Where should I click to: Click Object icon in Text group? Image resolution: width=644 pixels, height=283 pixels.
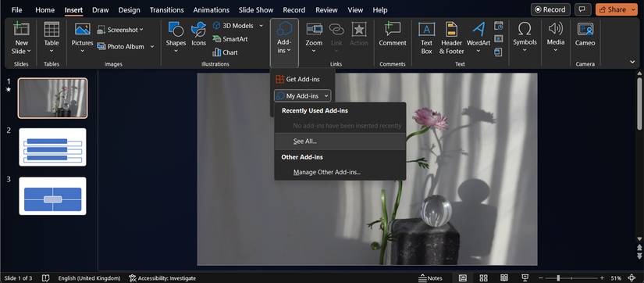point(499,52)
